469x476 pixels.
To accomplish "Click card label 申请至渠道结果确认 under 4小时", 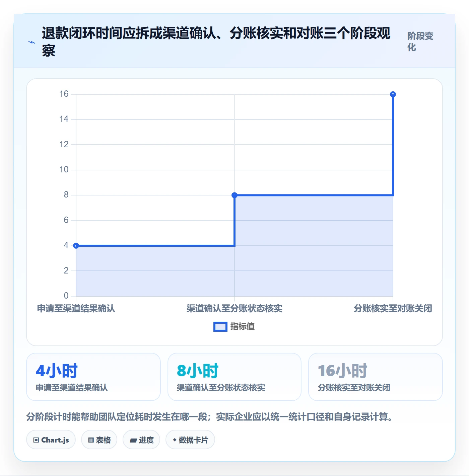I will pos(72,388).
